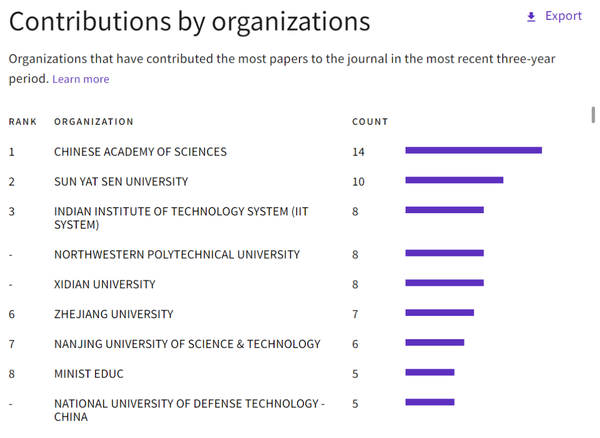
Task: Click the Xidian University count bar
Action: point(444,283)
